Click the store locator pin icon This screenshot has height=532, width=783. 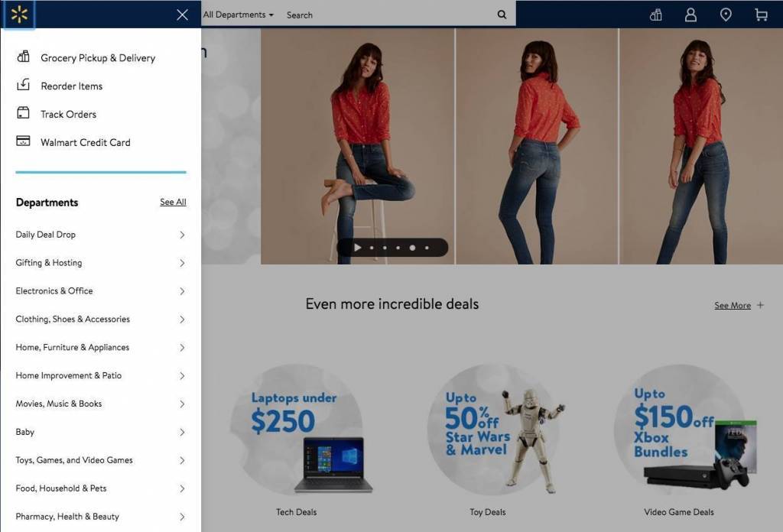tap(726, 14)
